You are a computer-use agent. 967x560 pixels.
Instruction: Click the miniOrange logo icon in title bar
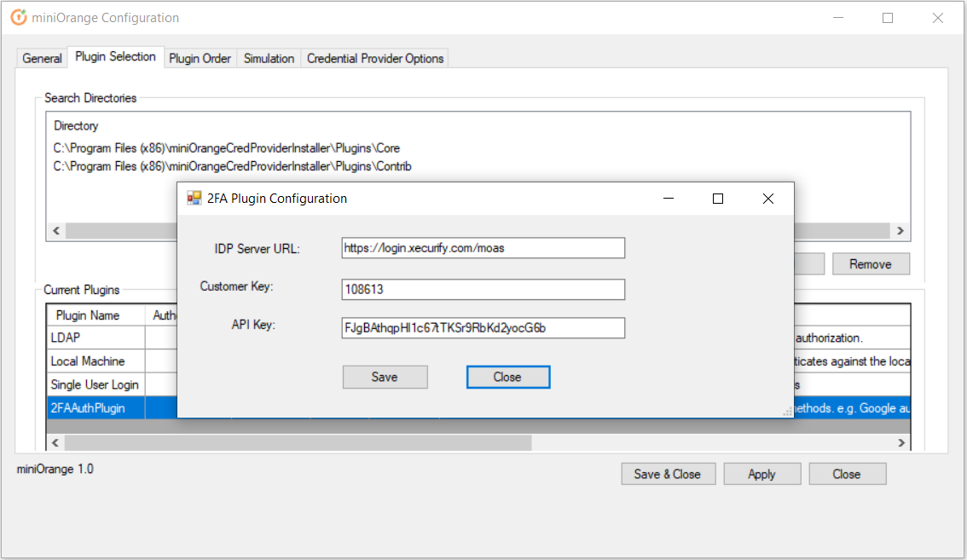pyautogui.click(x=19, y=17)
